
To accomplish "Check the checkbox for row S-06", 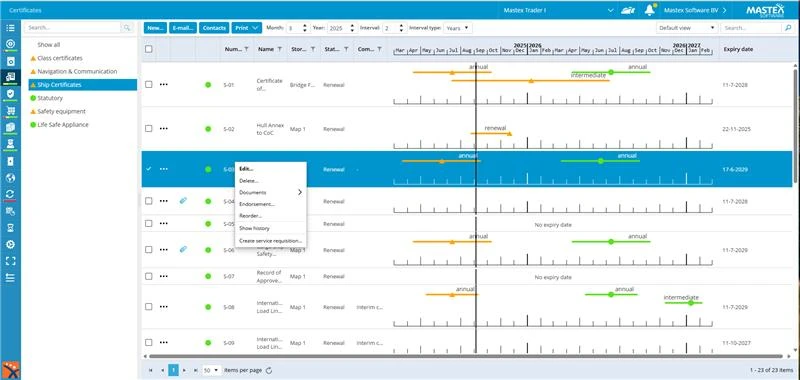I will click(x=148, y=249).
